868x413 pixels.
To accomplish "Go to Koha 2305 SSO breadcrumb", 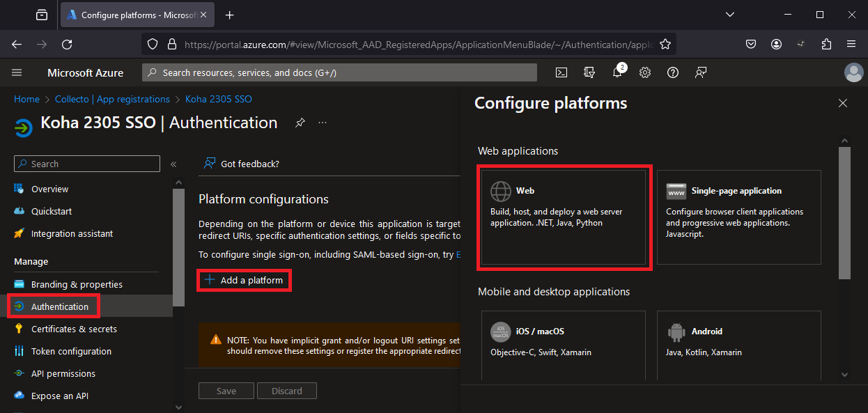I will 219,99.
